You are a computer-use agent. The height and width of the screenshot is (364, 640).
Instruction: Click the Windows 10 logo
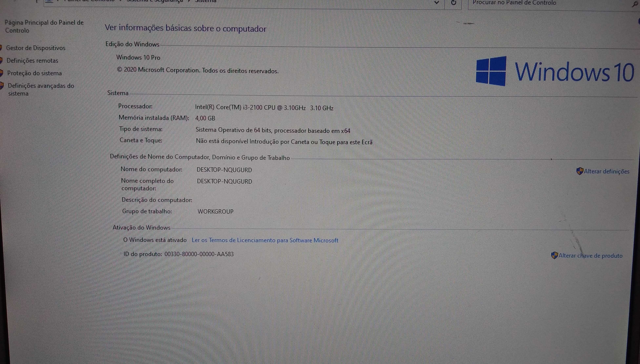pos(555,71)
